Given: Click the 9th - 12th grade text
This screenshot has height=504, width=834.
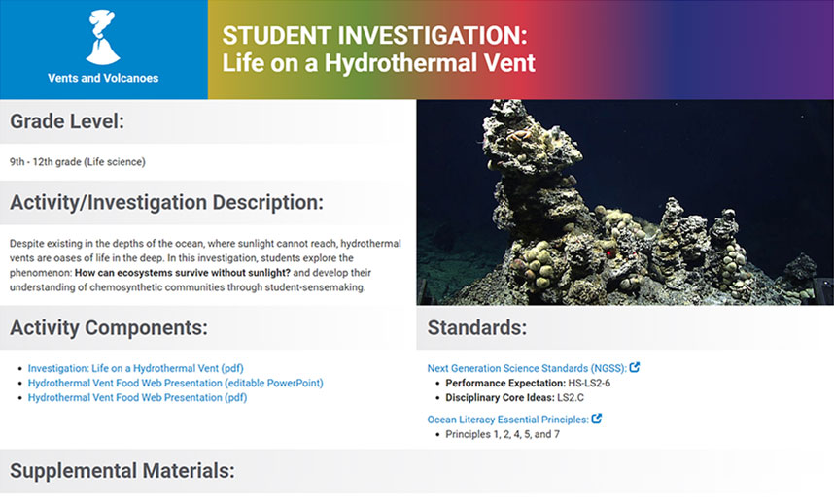Looking at the screenshot, I should point(77,162).
